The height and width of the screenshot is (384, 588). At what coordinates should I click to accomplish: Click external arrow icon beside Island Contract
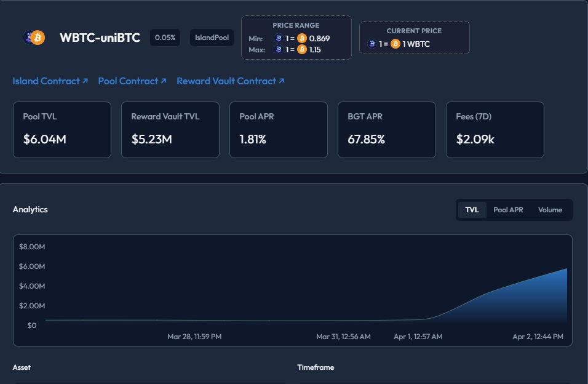click(85, 81)
